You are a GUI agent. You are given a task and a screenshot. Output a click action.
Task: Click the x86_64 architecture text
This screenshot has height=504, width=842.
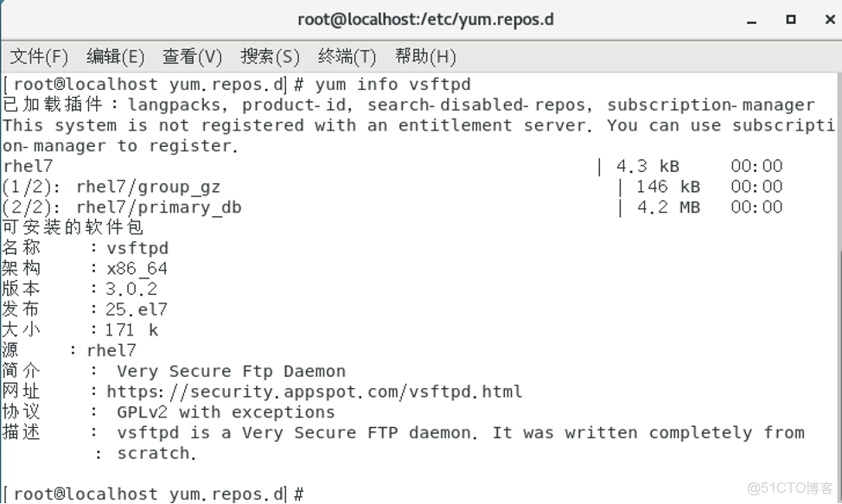tap(135, 268)
